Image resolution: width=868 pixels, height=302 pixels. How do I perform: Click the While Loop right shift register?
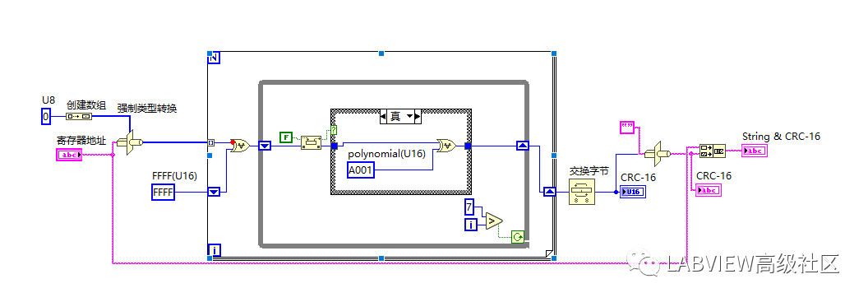click(x=523, y=146)
